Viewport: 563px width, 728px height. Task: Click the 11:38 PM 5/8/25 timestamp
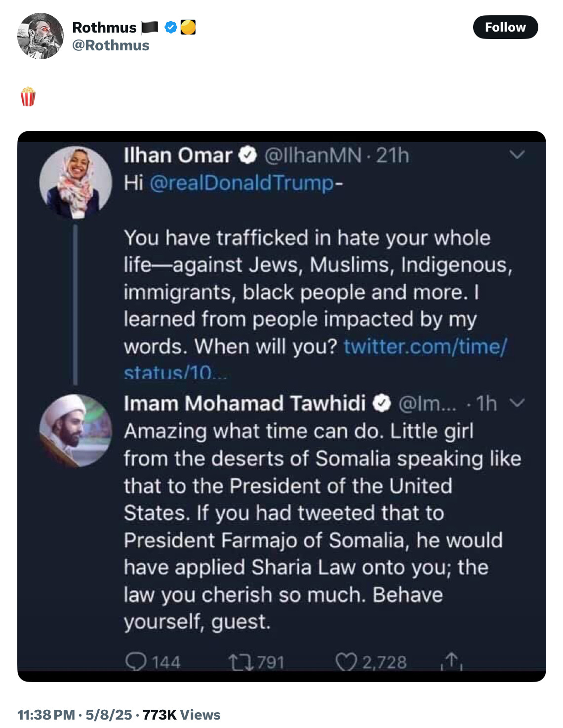coord(75,715)
